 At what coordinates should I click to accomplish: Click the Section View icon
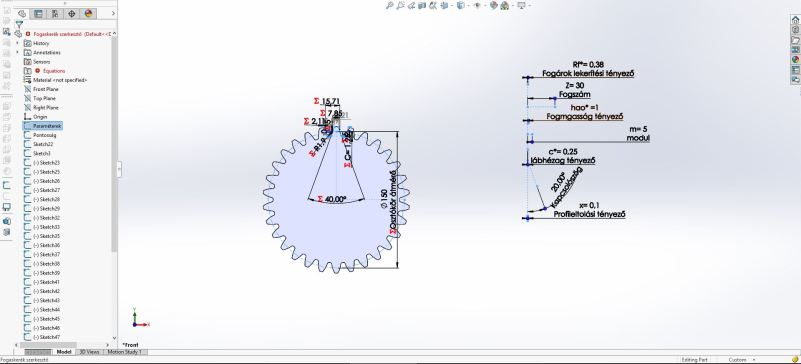tap(422, 6)
